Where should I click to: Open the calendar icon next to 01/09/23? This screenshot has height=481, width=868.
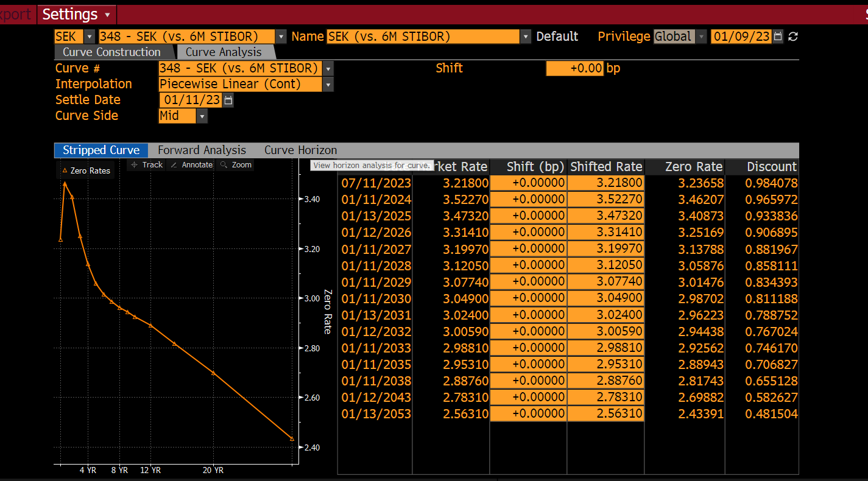778,36
